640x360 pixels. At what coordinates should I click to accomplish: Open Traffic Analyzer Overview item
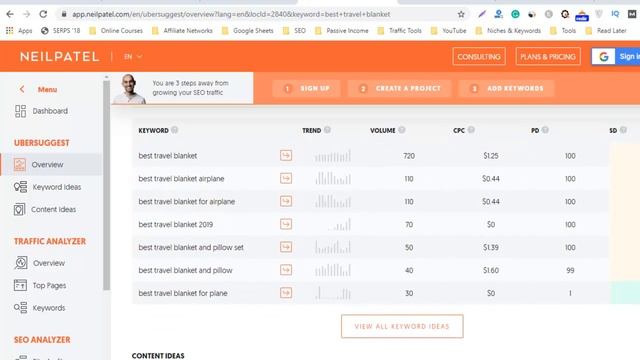point(40,263)
